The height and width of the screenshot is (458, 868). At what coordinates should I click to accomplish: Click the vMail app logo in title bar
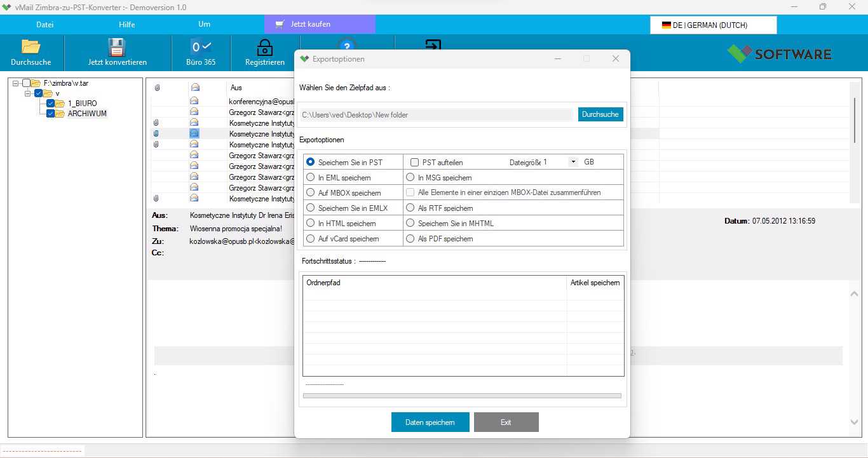pos(7,7)
